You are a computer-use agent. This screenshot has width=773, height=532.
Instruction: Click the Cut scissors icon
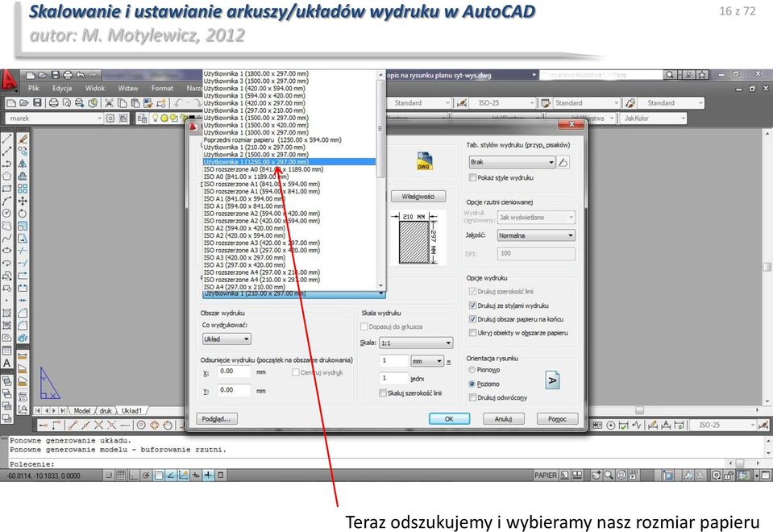pos(109,103)
